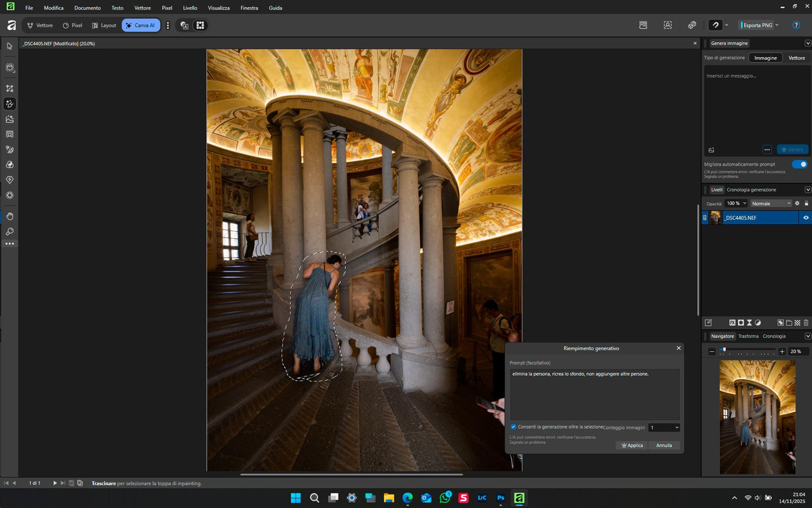Image resolution: width=812 pixels, height=508 pixels.
Task: Select the Zoom magnifier tool
Action: pyautogui.click(x=10, y=232)
